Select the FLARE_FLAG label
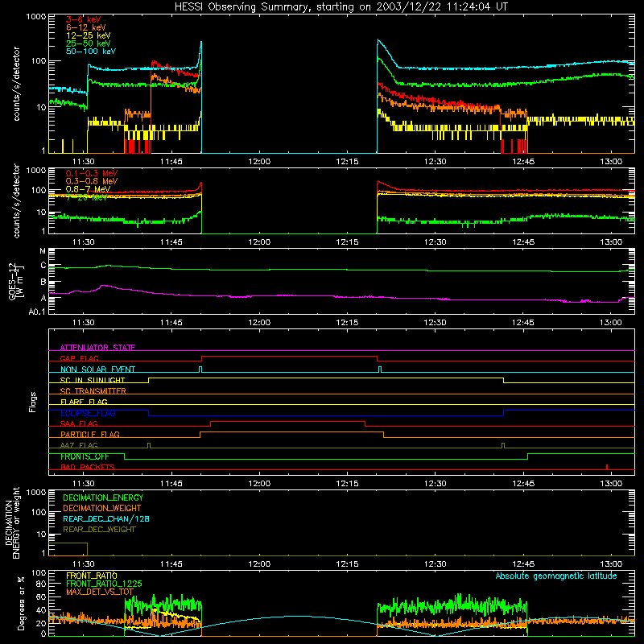 pyautogui.click(x=84, y=402)
